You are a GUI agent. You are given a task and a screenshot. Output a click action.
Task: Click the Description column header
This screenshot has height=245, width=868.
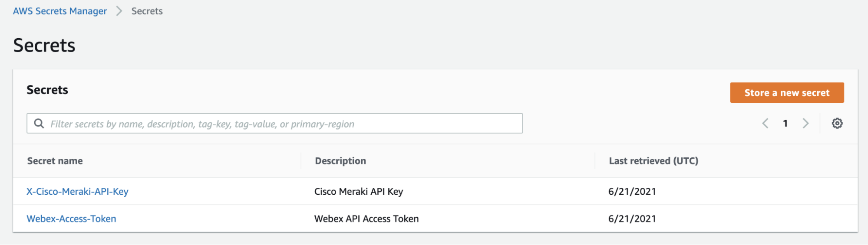[340, 161]
